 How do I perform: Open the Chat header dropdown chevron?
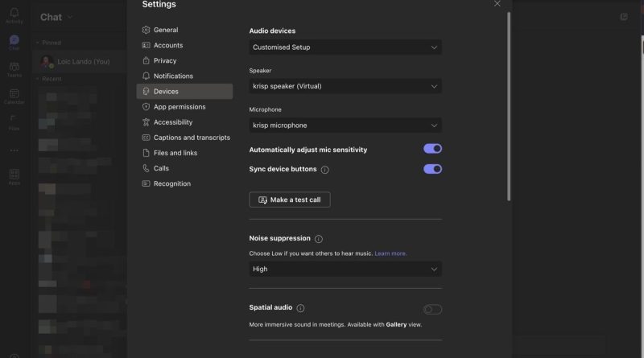[70, 17]
